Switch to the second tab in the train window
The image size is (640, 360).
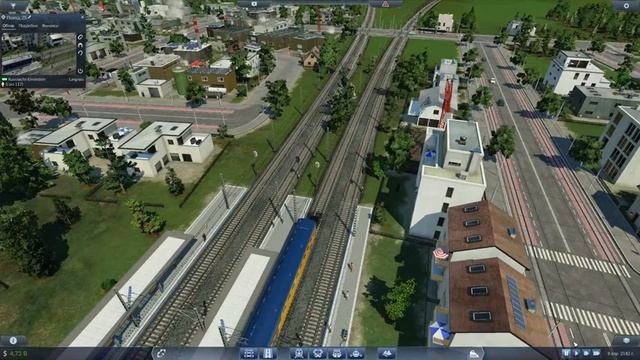coord(28,26)
